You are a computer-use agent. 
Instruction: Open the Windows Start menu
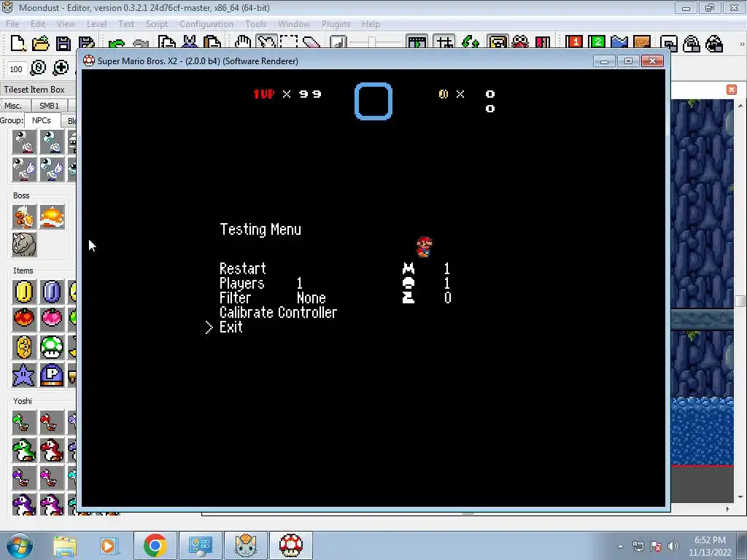point(19,546)
